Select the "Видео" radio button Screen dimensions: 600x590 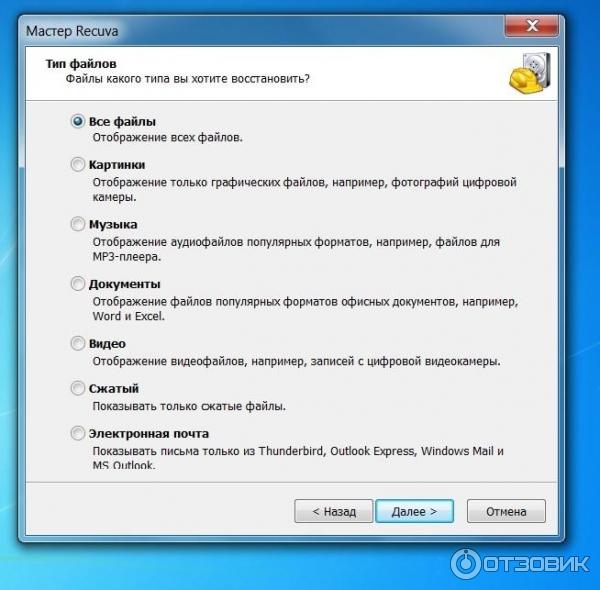tap(78, 344)
